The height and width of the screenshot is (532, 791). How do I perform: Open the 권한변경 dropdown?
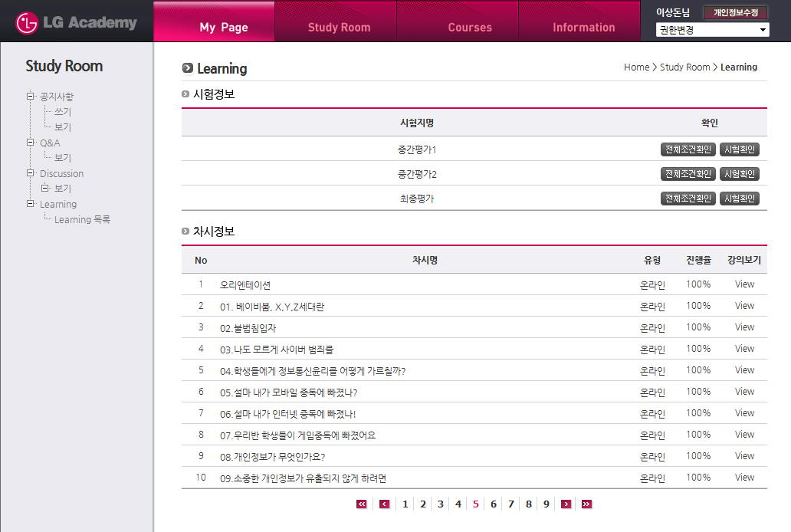[712, 30]
